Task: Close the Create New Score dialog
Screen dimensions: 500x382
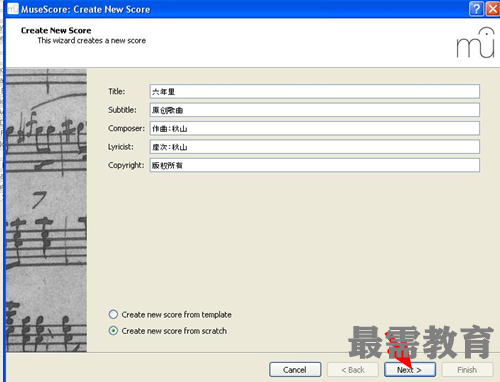Action: pos(493,9)
